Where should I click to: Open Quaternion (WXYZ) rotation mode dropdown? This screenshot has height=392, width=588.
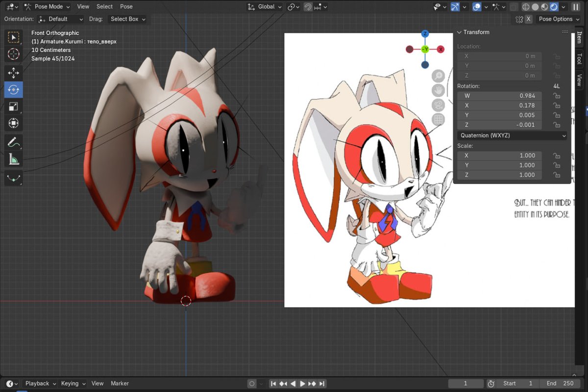click(512, 135)
